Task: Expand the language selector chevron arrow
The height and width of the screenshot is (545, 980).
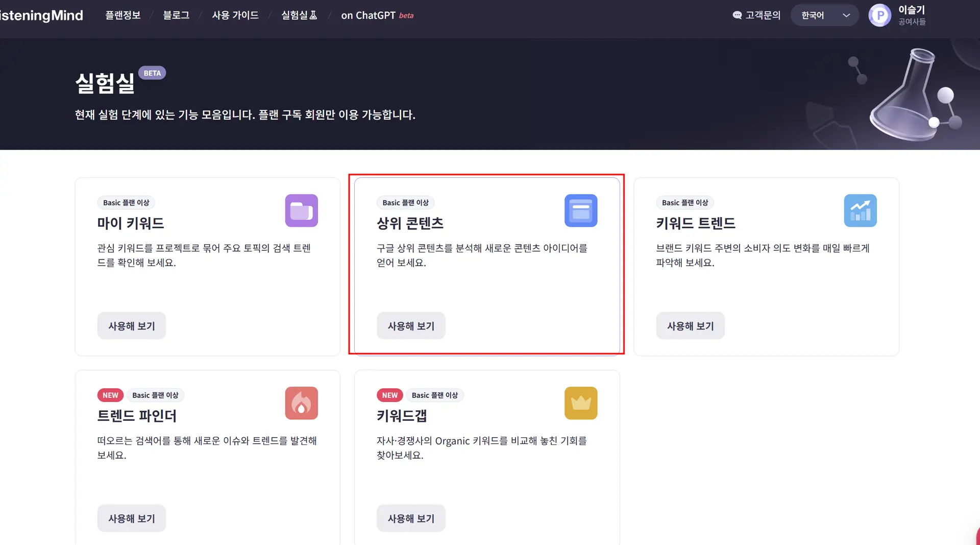Action: point(846,15)
